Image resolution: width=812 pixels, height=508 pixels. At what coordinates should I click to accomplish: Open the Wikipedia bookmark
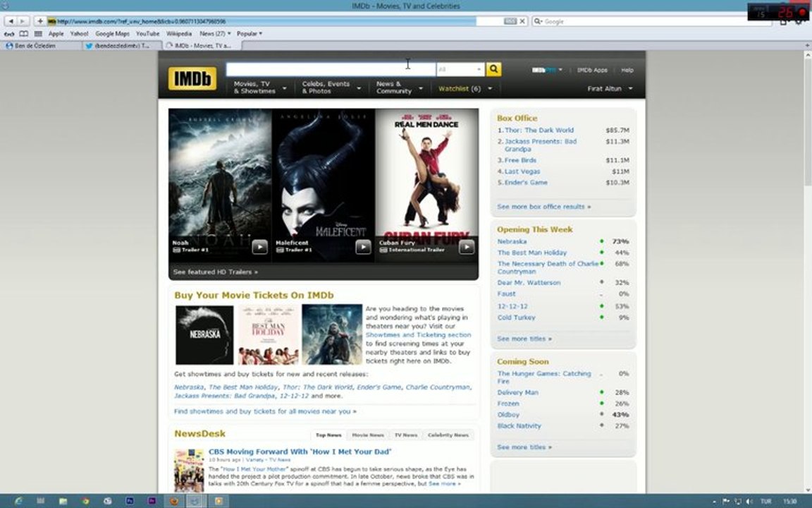click(x=178, y=34)
